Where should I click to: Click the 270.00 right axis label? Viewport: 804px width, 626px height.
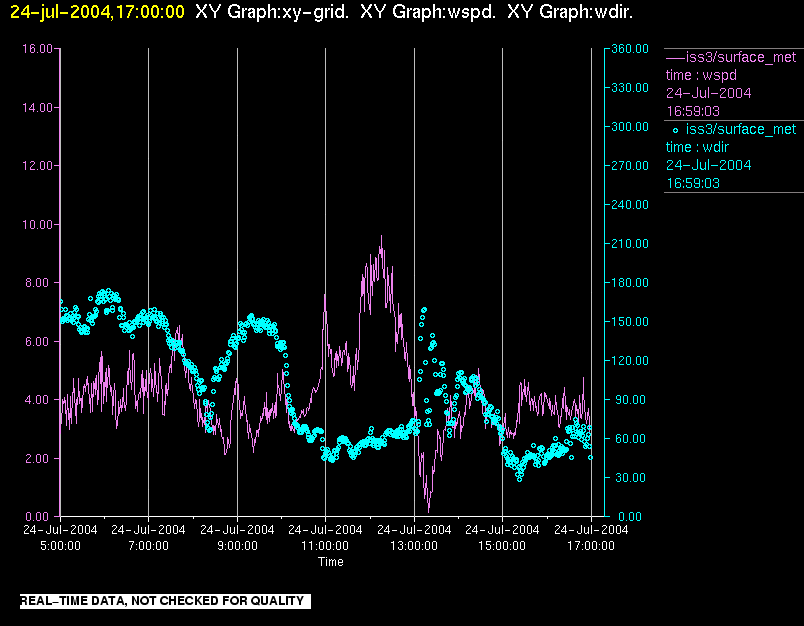pyautogui.click(x=630, y=166)
